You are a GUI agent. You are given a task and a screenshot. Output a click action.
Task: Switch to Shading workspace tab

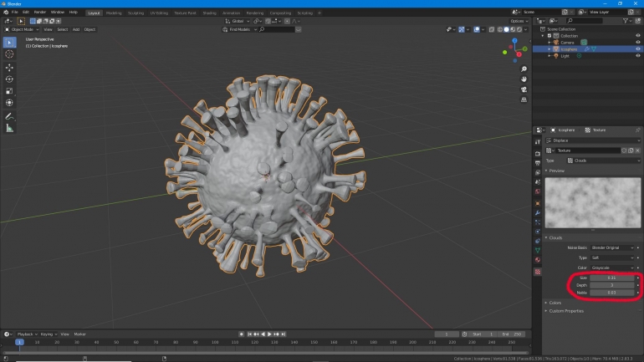pyautogui.click(x=209, y=13)
